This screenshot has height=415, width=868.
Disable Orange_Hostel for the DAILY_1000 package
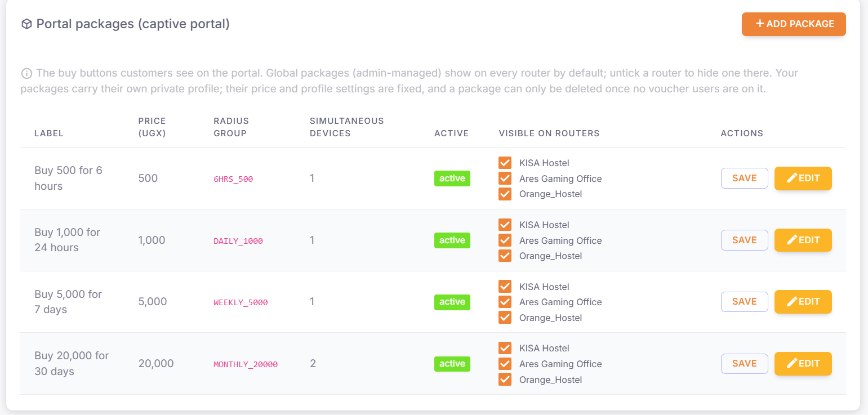505,256
